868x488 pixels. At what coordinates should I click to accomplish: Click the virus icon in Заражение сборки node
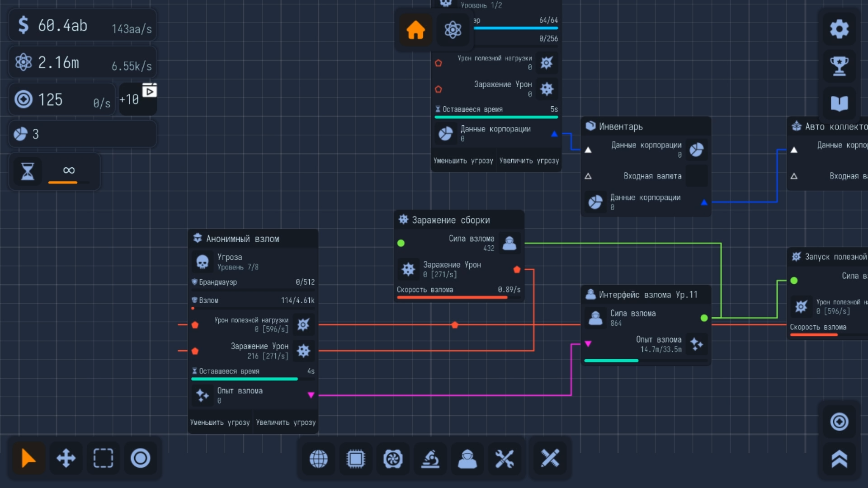[408, 269]
